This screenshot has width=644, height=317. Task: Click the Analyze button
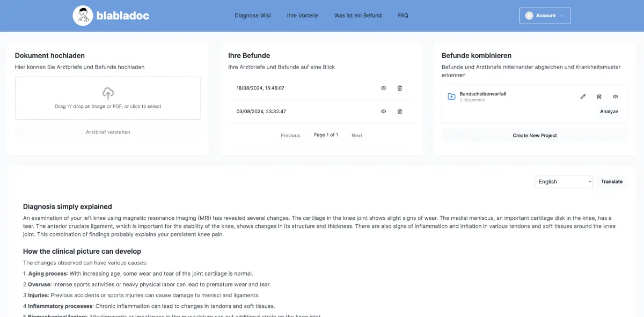(609, 111)
